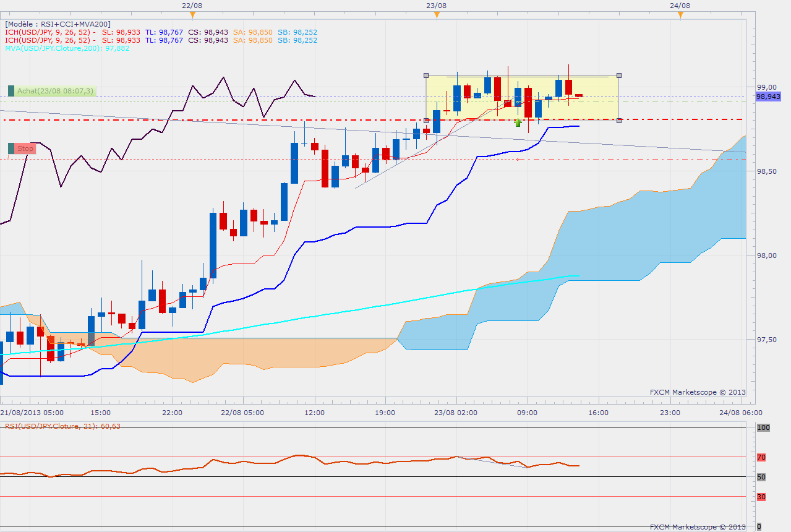Click the 22:00 time axis label
This screenshot has width=791, height=532.
tap(172, 413)
